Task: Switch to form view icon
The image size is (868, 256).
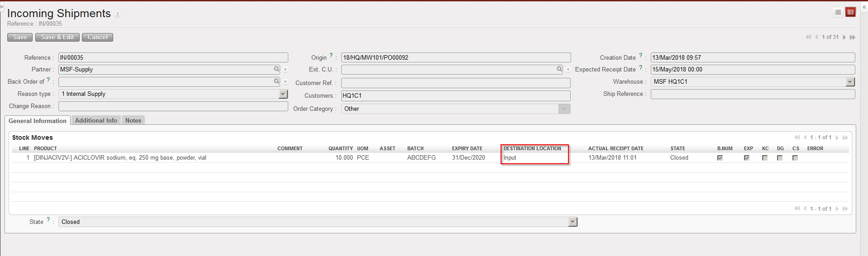Action: [850, 12]
